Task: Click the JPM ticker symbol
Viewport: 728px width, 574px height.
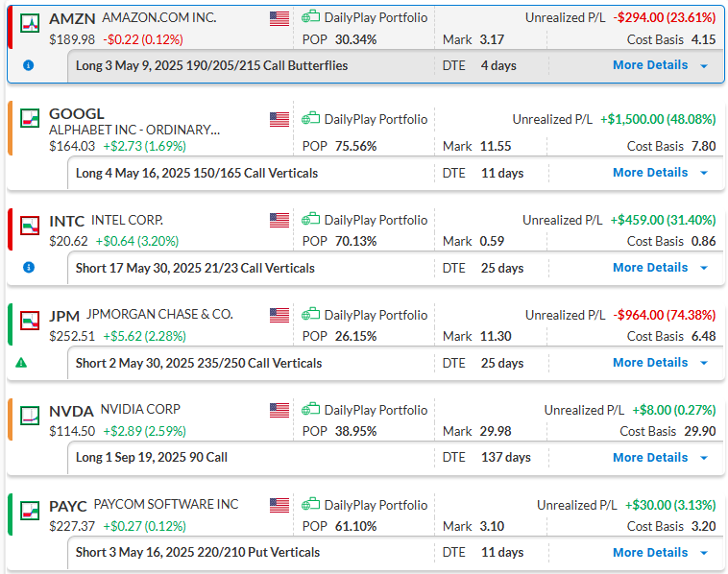Action: [64, 317]
